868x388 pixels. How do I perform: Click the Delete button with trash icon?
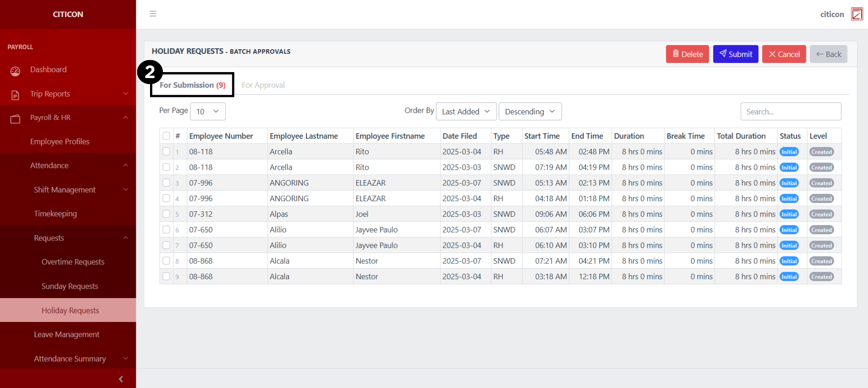[687, 54]
